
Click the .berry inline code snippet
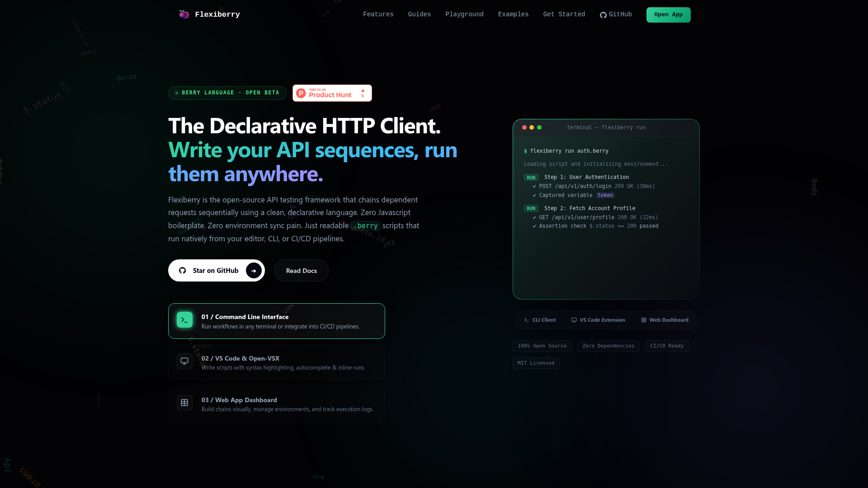(366, 225)
